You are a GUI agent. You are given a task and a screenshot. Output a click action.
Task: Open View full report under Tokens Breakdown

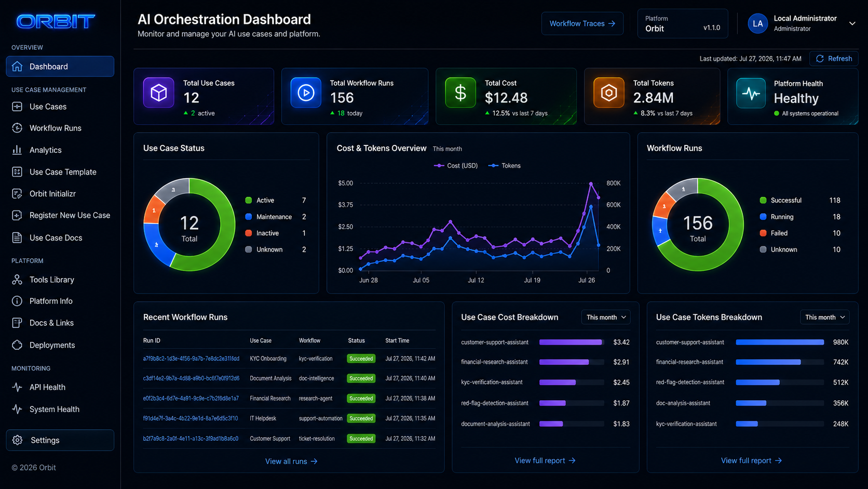click(x=751, y=461)
